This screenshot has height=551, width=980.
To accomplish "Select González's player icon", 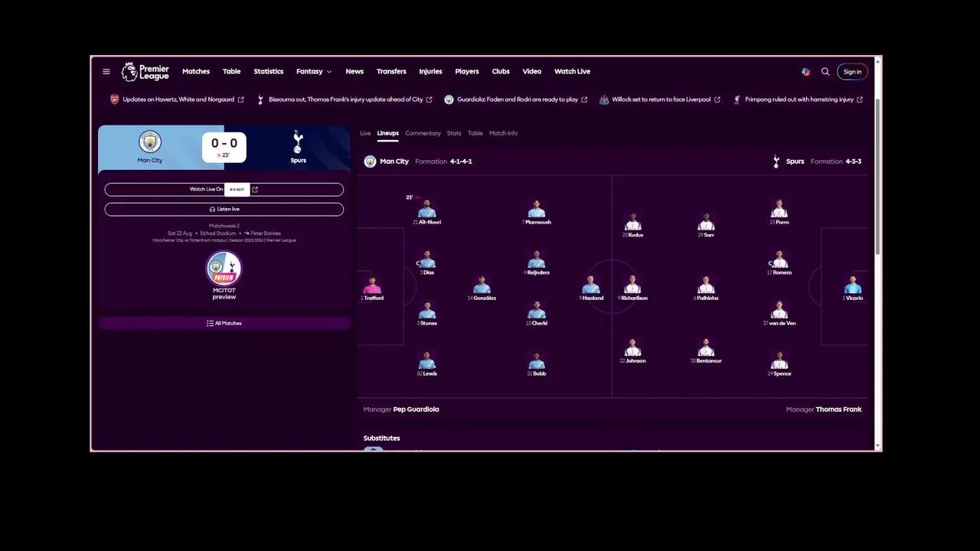I will point(482,286).
